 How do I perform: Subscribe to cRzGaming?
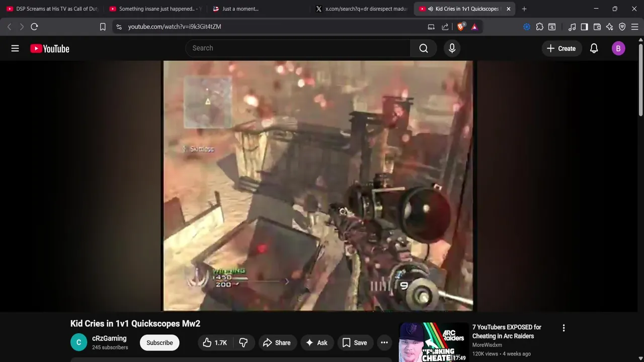159,343
